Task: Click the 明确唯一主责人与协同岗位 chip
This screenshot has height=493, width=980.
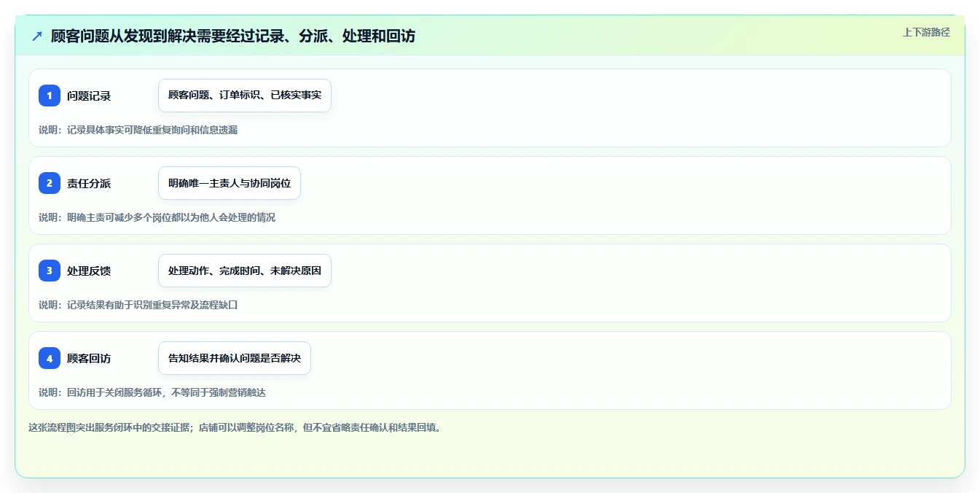Action: point(230,183)
